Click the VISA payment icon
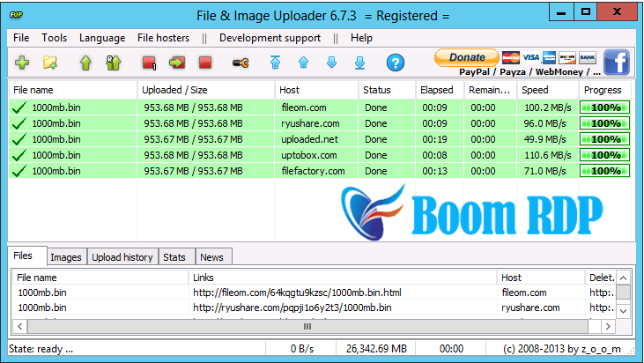Viewport: 644px width, 363px height. pyautogui.click(x=530, y=57)
